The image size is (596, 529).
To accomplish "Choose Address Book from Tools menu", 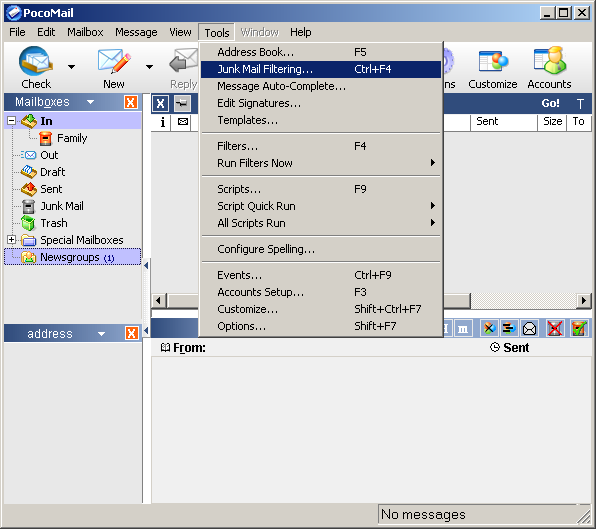I will click(321, 52).
